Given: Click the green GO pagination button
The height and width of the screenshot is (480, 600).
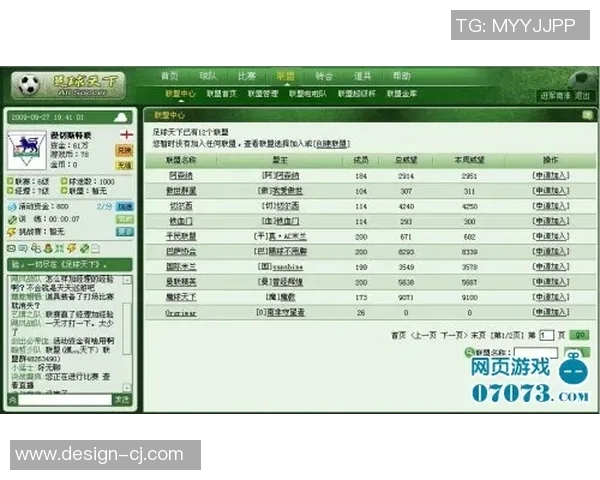Looking at the screenshot, I should [579, 335].
